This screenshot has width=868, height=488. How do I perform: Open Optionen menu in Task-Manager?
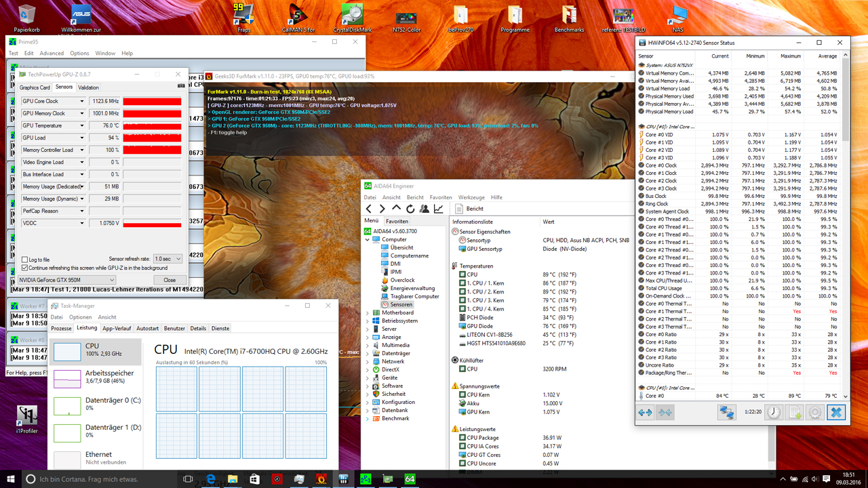point(80,317)
